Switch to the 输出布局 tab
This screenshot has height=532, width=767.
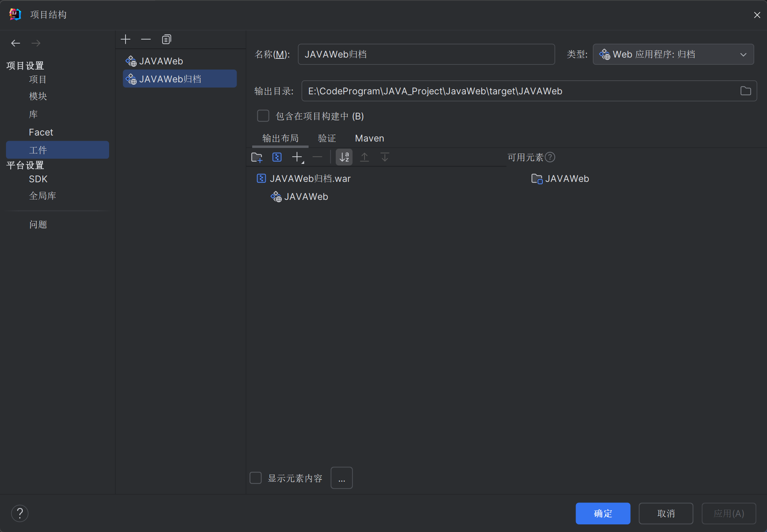(x=281, y=138)
